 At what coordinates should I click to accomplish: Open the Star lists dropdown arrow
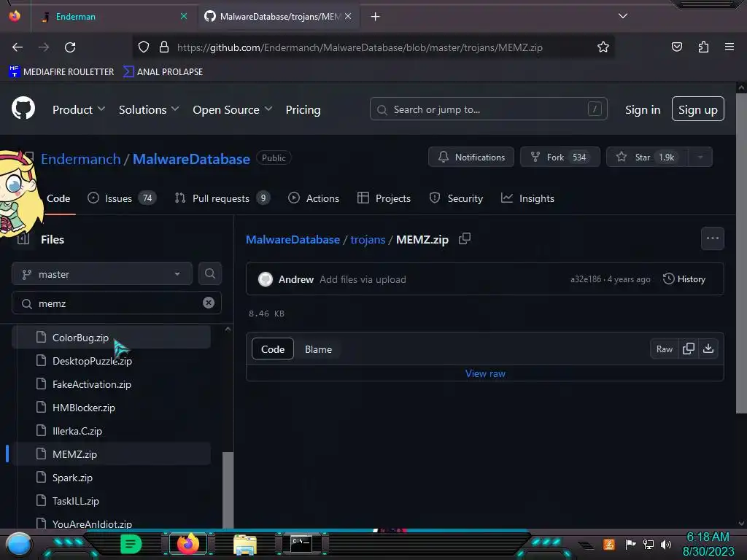tap(700, 157)
